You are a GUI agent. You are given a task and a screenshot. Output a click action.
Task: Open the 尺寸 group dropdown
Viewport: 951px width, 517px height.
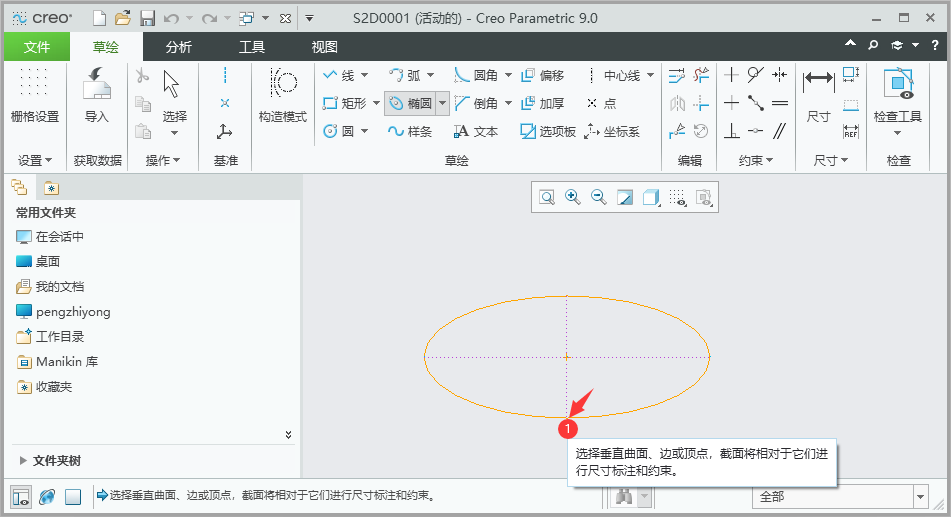[x=830, y=160]
